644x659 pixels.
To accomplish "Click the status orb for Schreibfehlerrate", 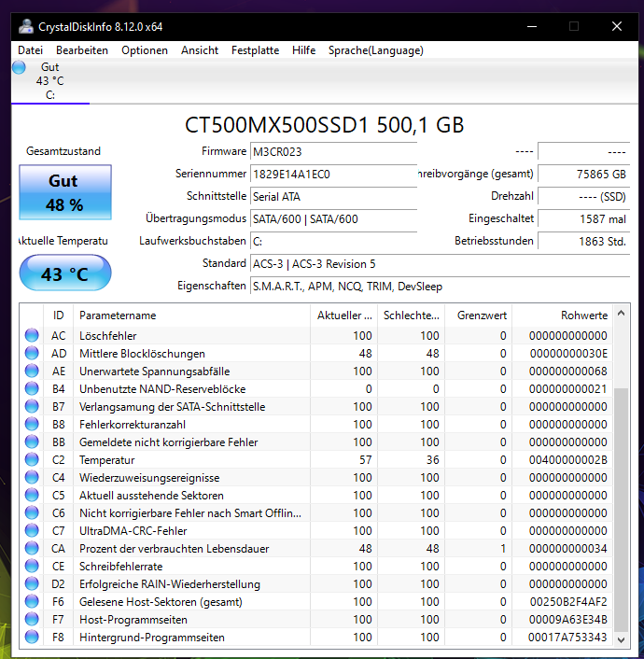I will [x=32, y=566].
